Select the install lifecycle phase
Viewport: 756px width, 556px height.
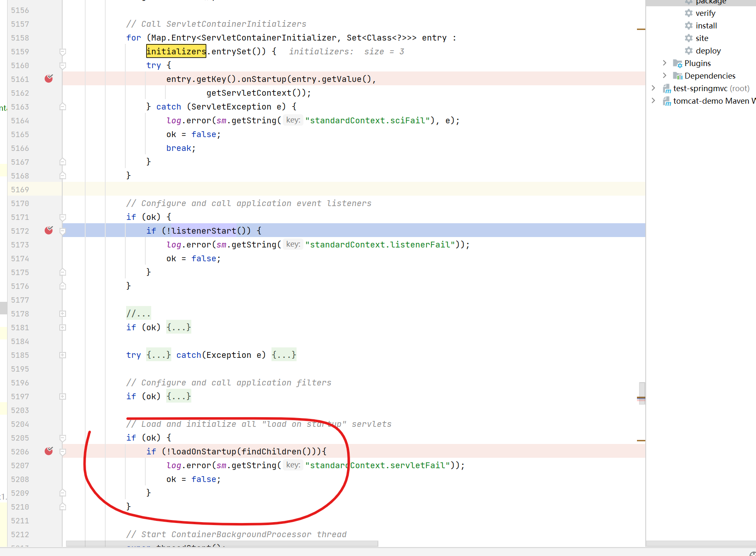point(706,26)
